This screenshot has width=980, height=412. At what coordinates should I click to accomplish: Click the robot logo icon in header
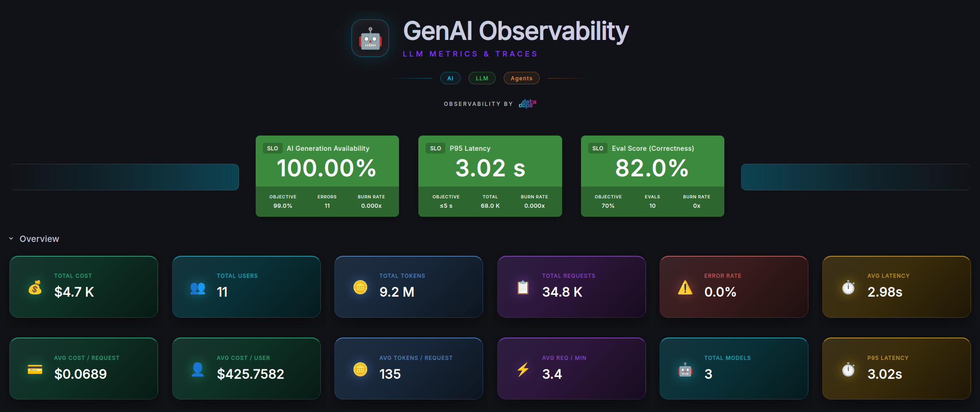click(x=370, y=38)
